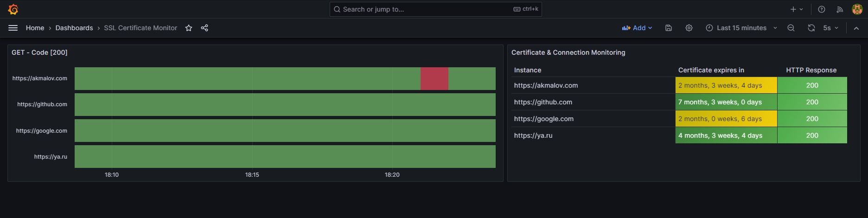Screen dimensions: 868x218
Task: Share the dashboard via share icon
Action: 204,28
